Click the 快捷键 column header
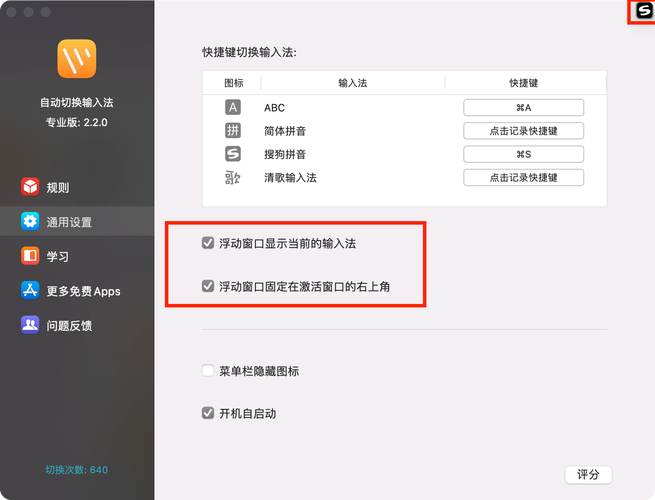The image size is (655, 500). (523, 83)
